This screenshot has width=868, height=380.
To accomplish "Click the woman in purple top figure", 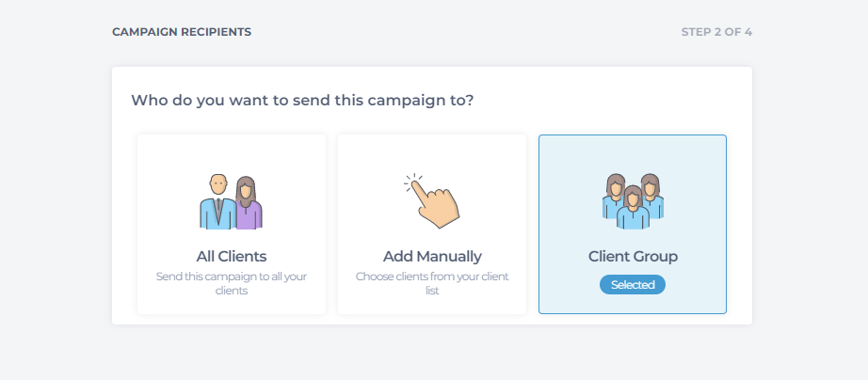I will click(249, 203).
